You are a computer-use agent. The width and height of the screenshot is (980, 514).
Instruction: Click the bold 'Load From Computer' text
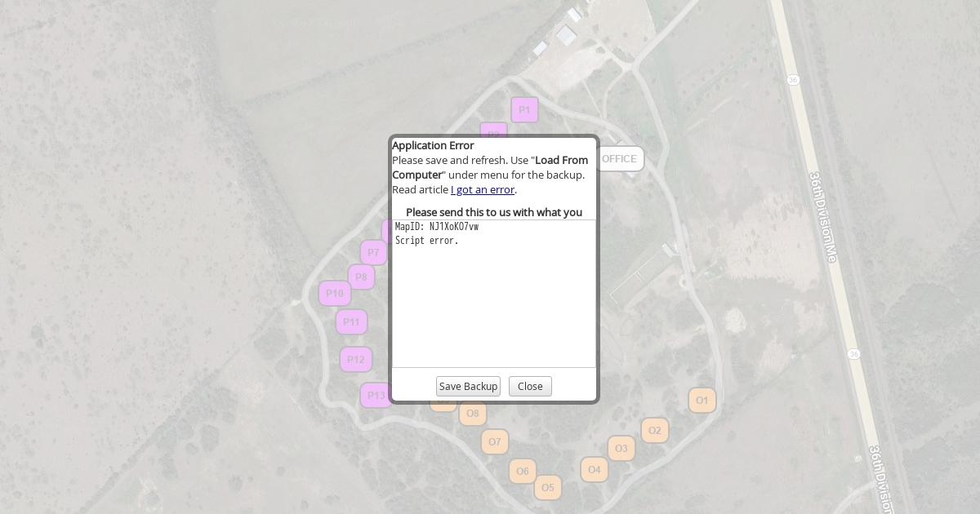pos(490,167)
